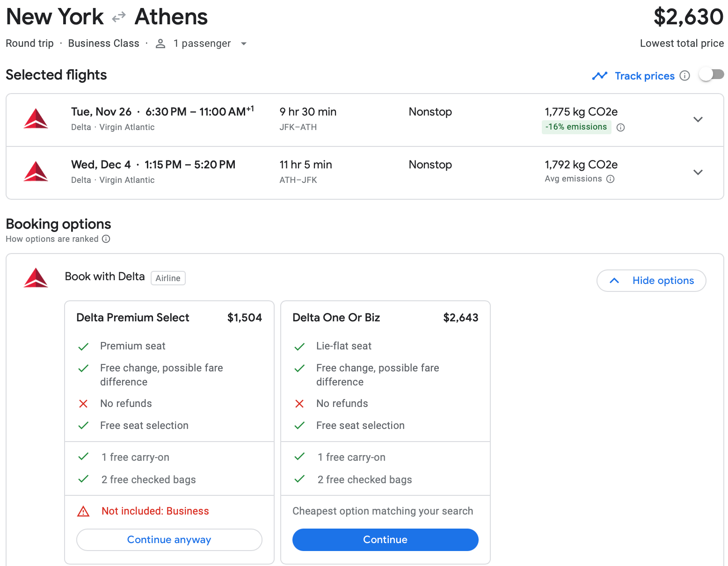
Task: Open info icon next to How options are ranked
Action: click(x=106, y=239)
